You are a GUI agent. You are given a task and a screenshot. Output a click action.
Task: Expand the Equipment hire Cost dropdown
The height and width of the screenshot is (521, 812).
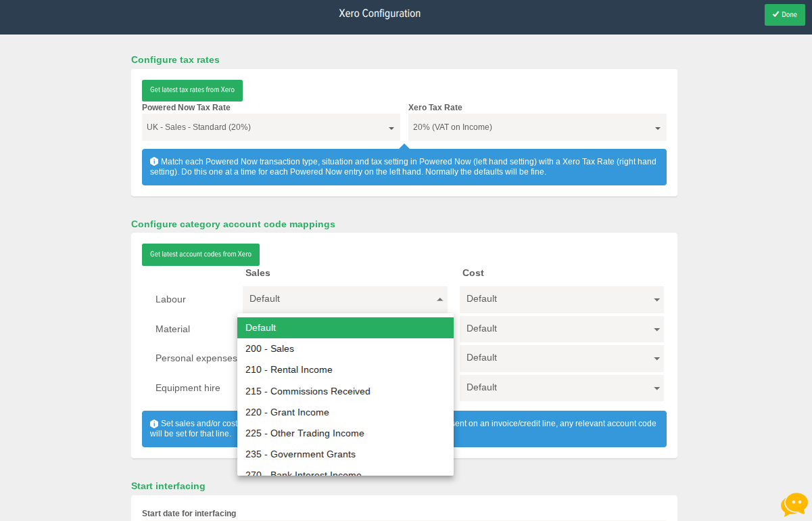click(x=561, y=388)
